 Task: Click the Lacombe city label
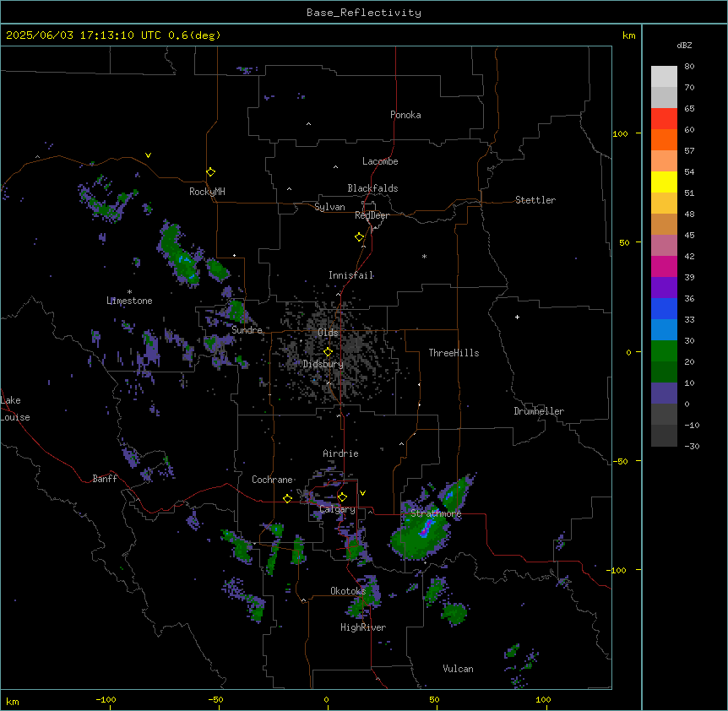point(380,161)
